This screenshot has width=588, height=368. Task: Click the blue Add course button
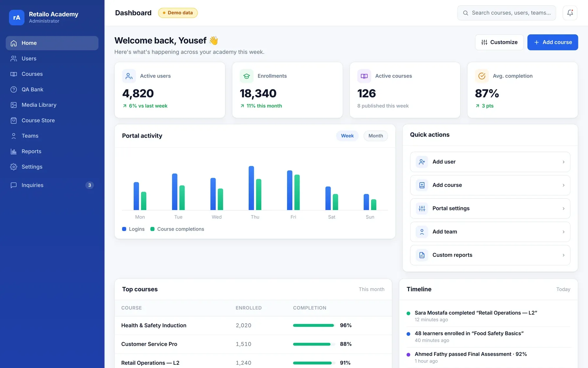(x=553, y=42)
